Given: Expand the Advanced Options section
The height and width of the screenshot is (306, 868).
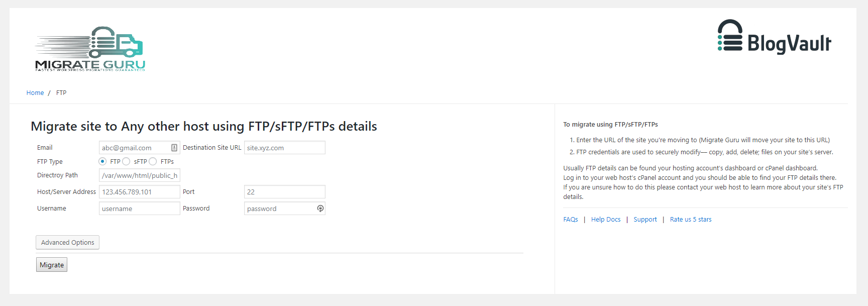Looking at the screenshot, I should (67, 242).
